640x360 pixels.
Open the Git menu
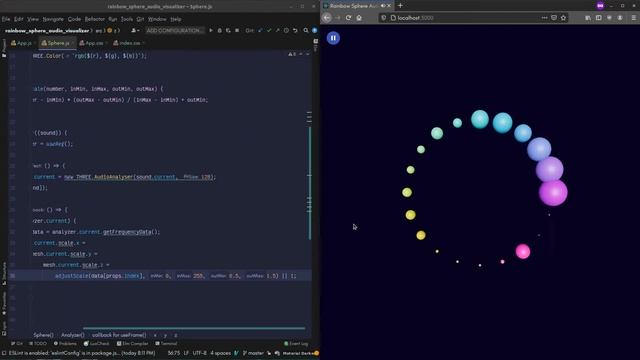(140, 19)
